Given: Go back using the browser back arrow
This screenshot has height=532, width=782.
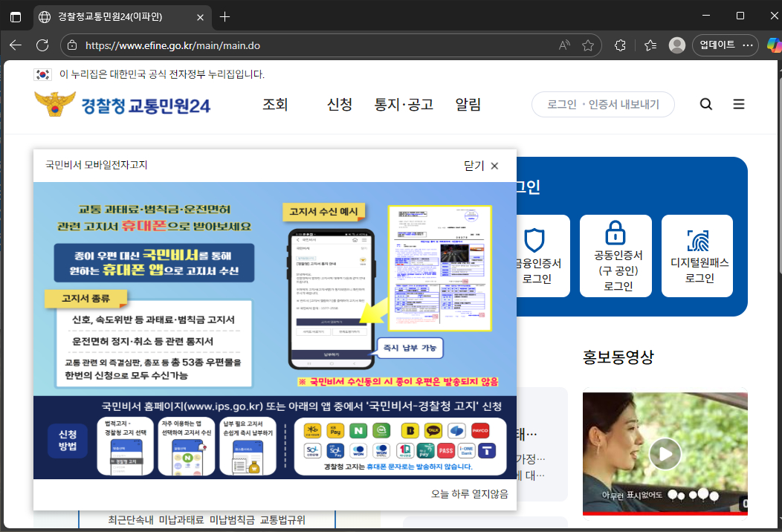Looking at the screenshot, I should (x=16, y=45).
